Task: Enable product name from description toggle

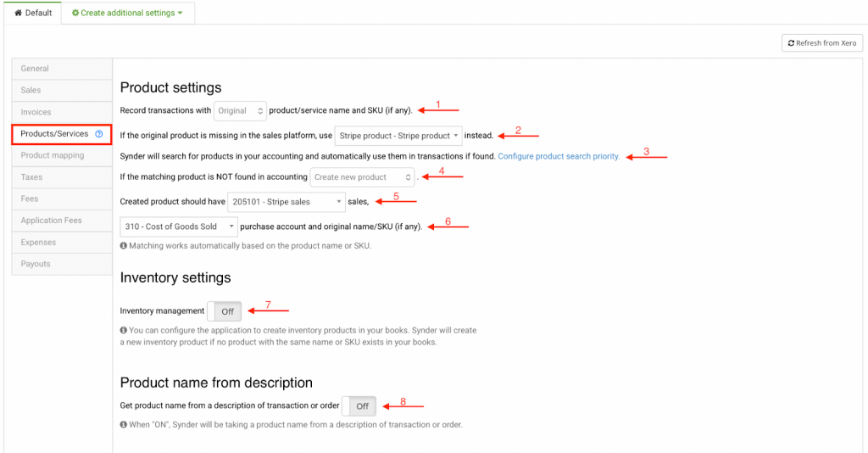Action: point(359,406)
